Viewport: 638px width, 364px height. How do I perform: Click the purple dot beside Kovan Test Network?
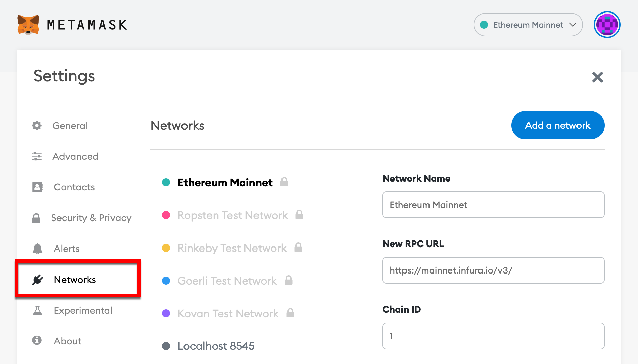click(x=166, y=313)
